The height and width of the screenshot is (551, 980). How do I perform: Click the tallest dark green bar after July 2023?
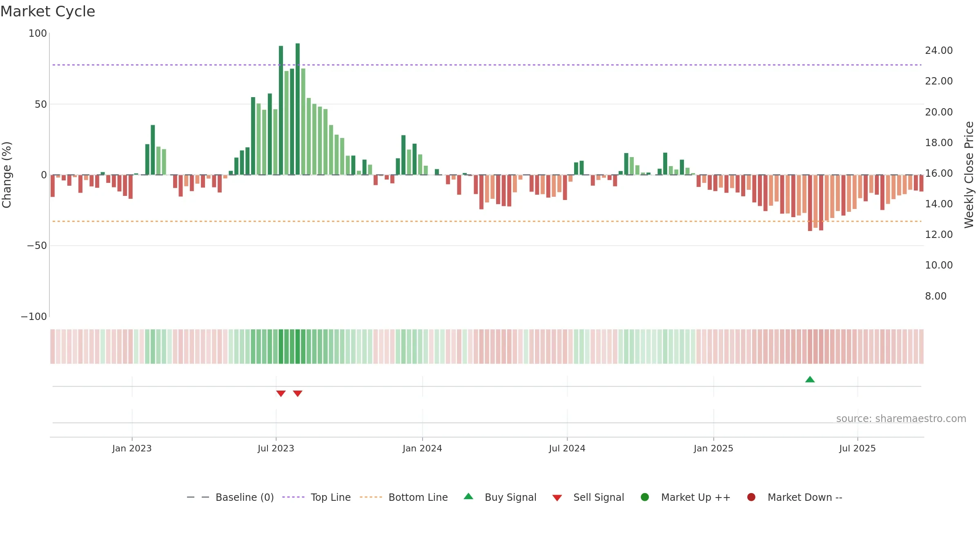298,109
